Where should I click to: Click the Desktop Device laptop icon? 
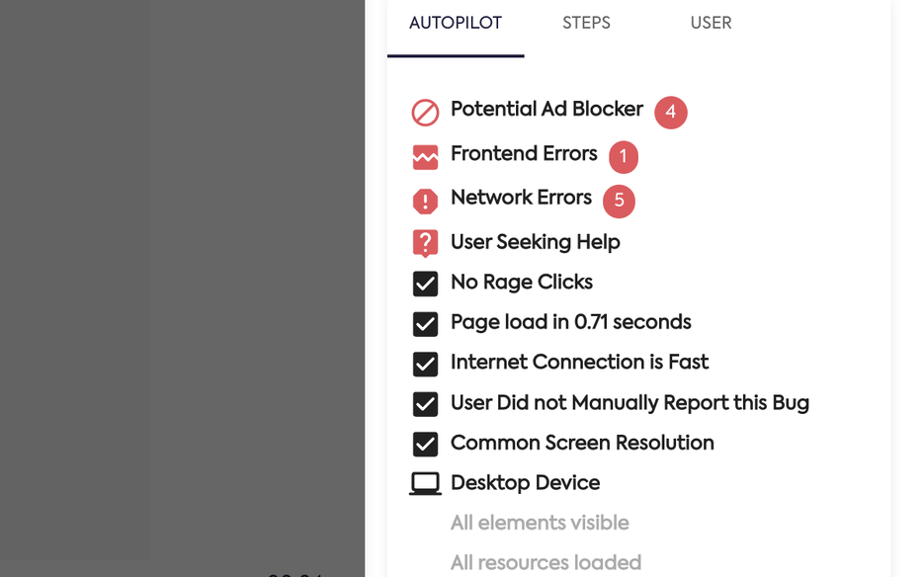[x=425, y=483]
